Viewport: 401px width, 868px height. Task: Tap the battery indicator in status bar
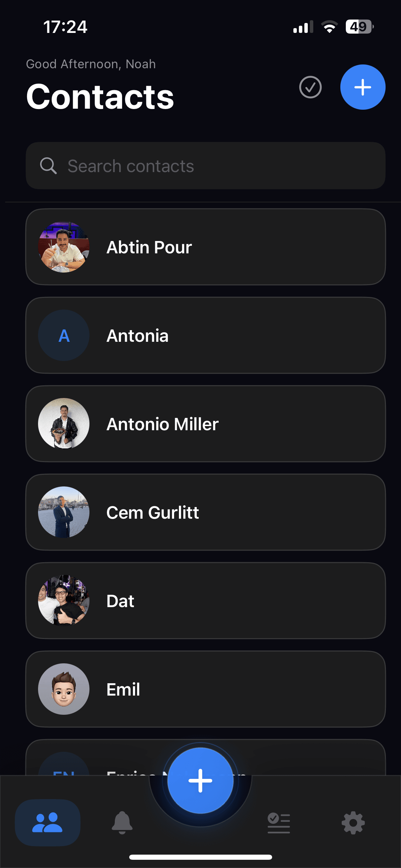pyautogui.click(x=359, y=27)
